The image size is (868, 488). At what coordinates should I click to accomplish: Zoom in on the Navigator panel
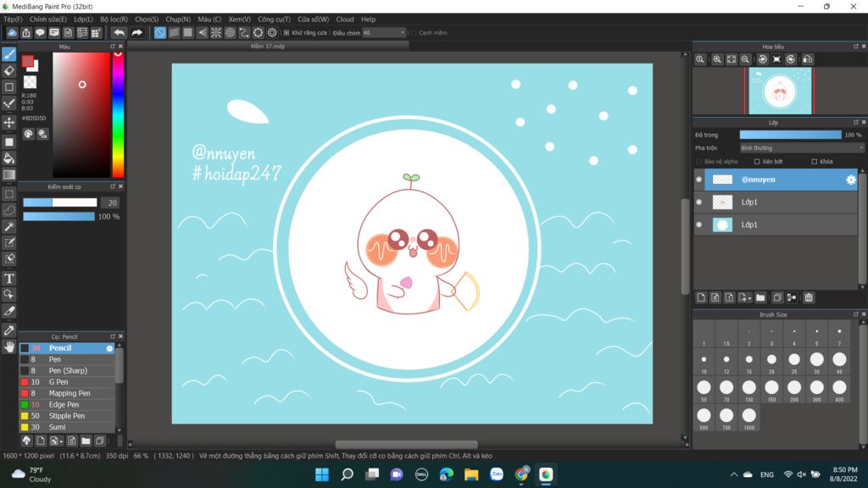pyautogui.click(x=717, y=59)
